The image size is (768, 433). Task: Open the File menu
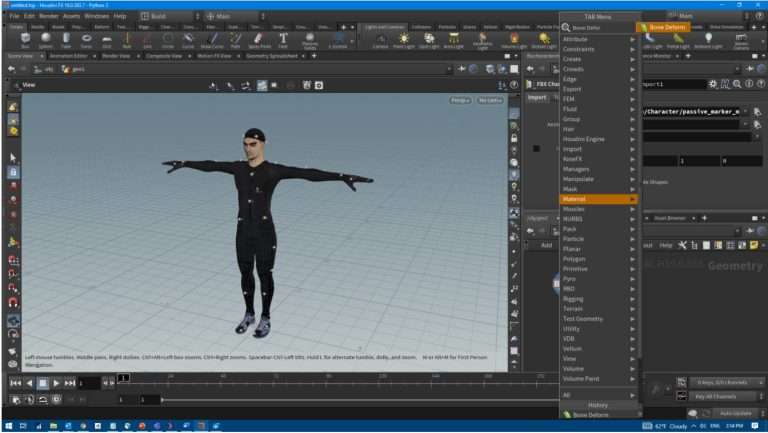coord(14,16)
